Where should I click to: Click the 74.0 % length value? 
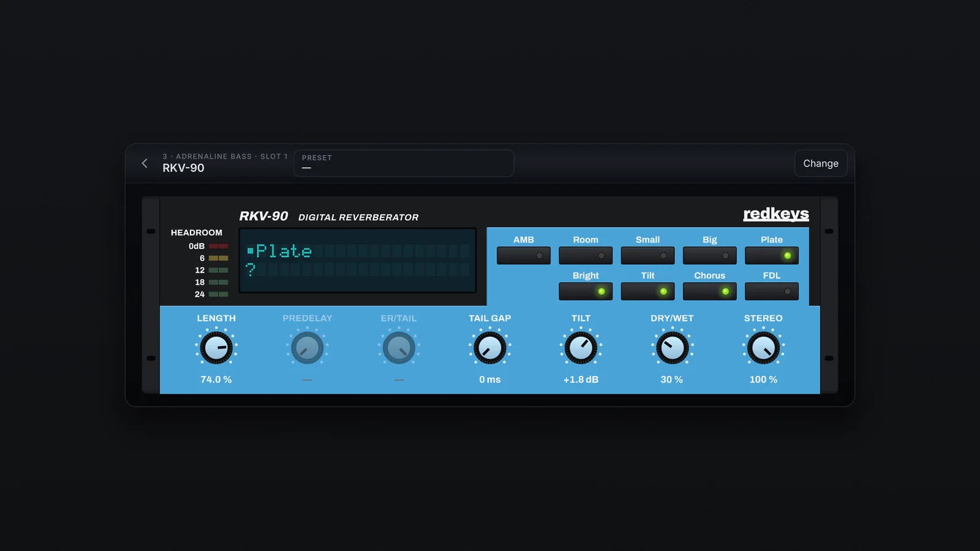[x=216, y=380]
